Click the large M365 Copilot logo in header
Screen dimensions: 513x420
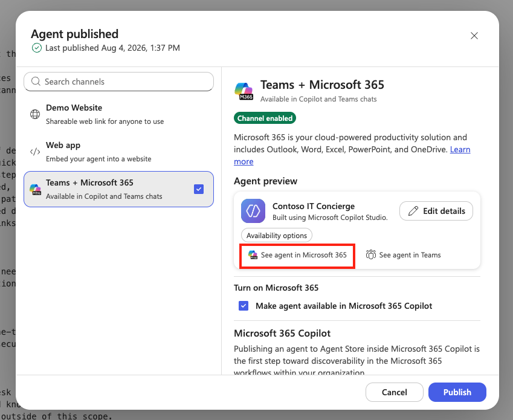tap(244, 91)
